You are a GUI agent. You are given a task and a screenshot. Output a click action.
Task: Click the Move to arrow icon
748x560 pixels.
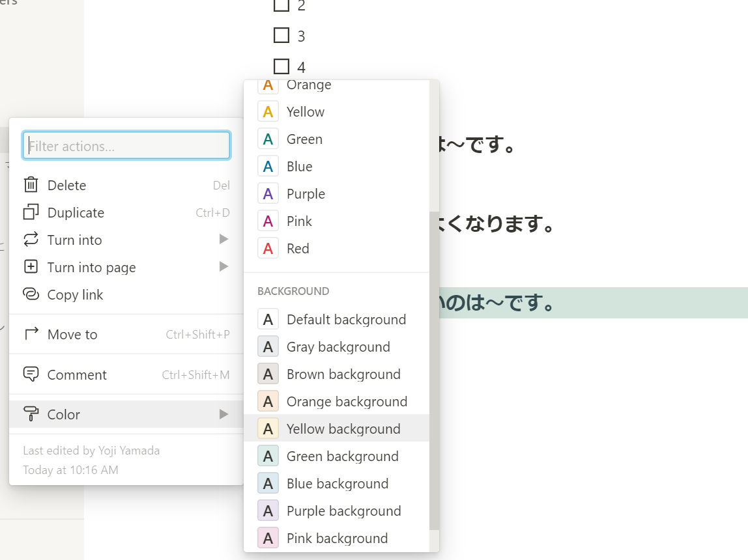pos(31,333)
